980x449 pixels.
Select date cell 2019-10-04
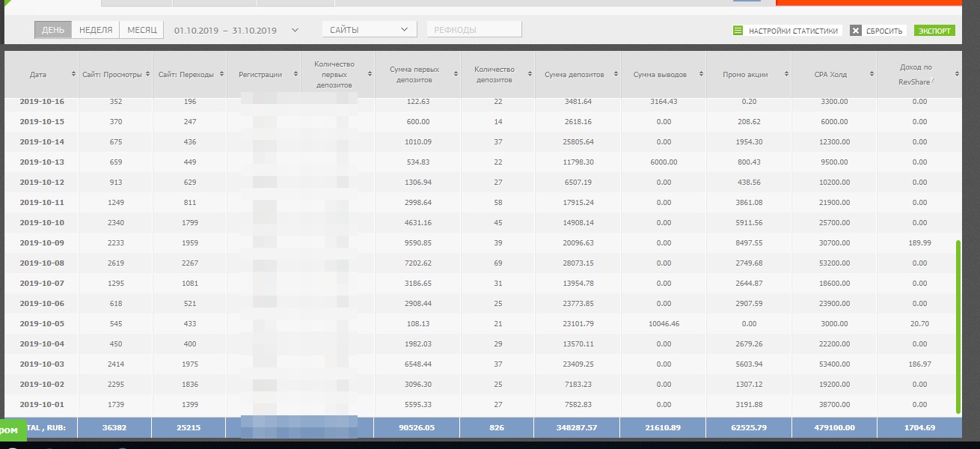pyautogui.click(x=42, y=343)
